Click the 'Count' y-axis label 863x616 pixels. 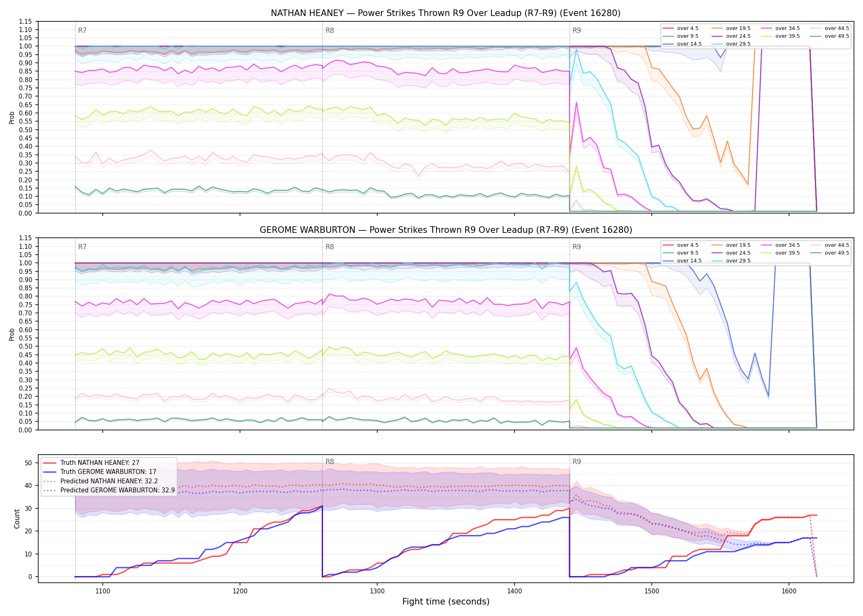coord(17,519)
